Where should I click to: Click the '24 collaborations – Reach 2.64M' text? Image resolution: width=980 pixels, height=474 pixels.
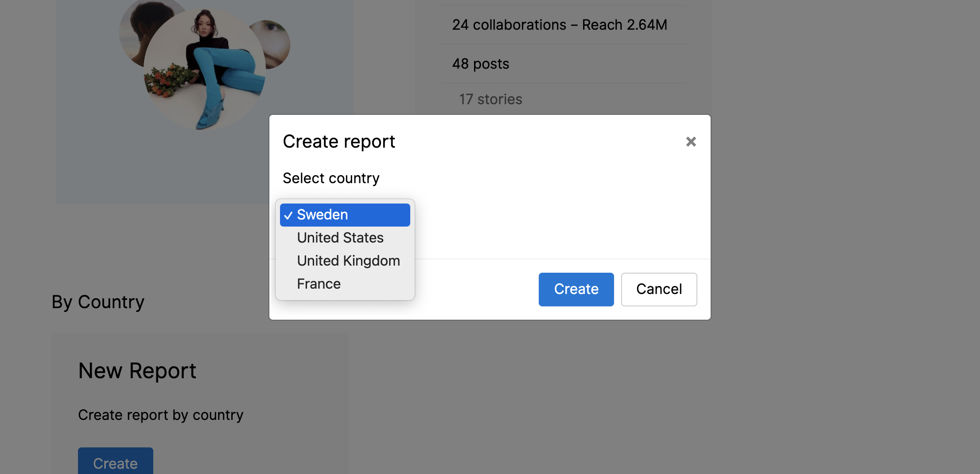[x=560, y=25]
